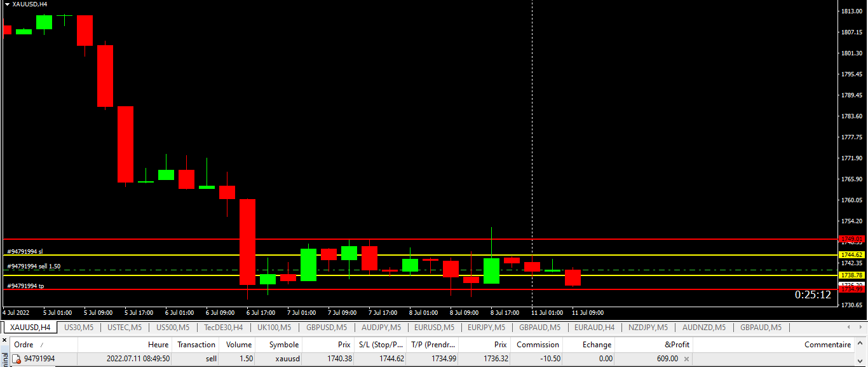Close order 94791994 with the x button

tap(686, 359)
